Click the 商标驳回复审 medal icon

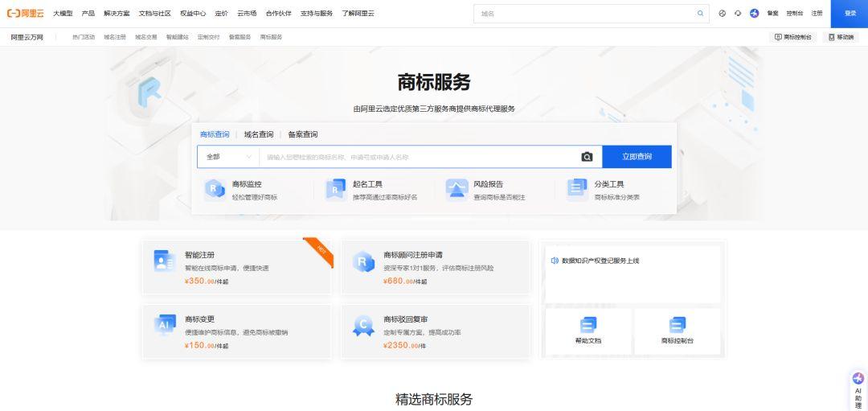point(364,326)
